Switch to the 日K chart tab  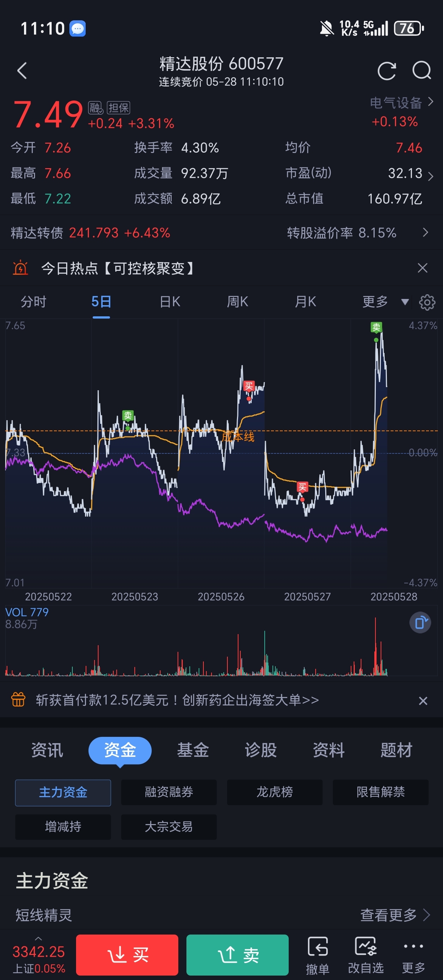click(170, 302)
